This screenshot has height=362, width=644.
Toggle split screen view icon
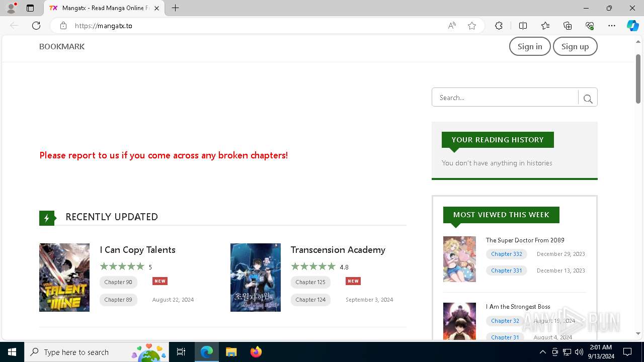(x=523, y=26)
